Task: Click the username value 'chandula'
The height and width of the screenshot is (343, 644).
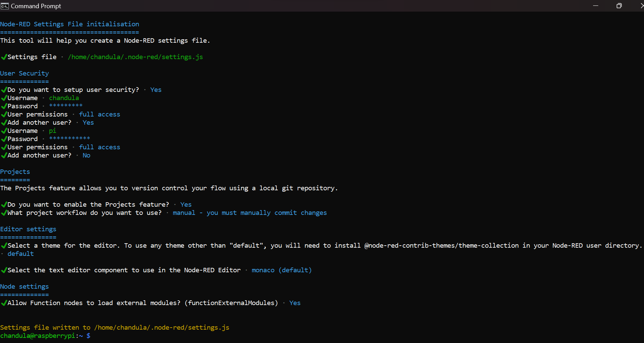Action: tap(64, 98)
